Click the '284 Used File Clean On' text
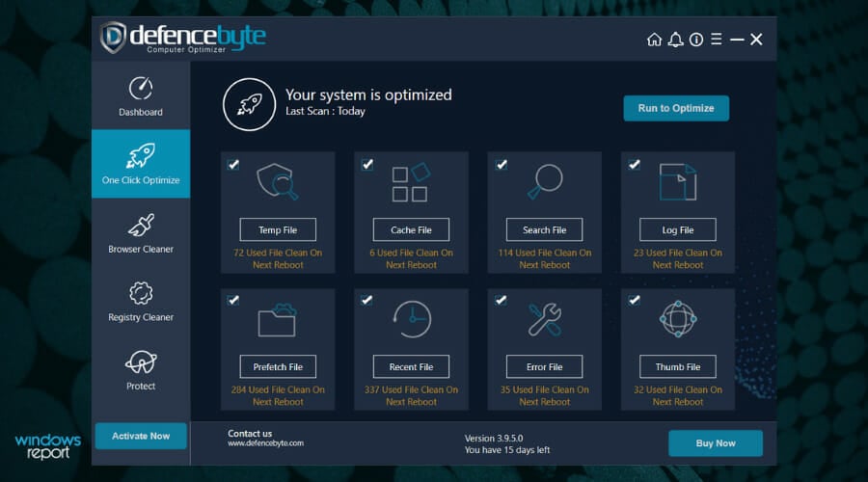This screenshot has width=868, height=482. click(x=278, y=389)
